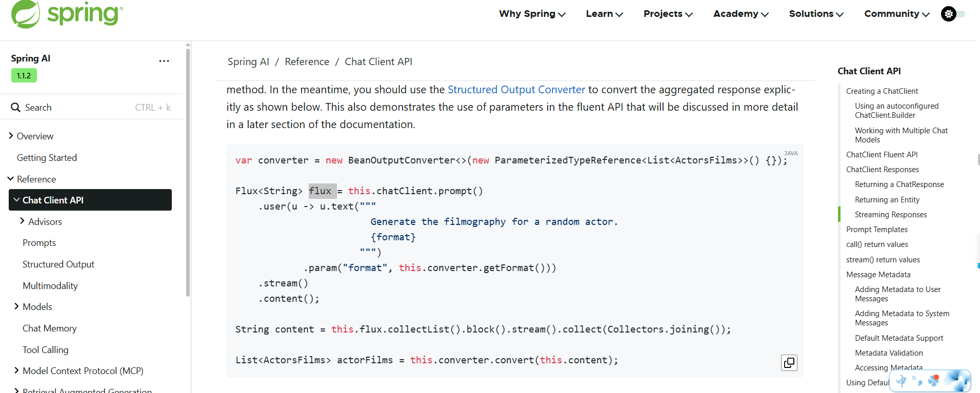Viewport: 980px width, 393px height.
Task: Click the Chat Client API outline heading
Action: coord(869,71)
